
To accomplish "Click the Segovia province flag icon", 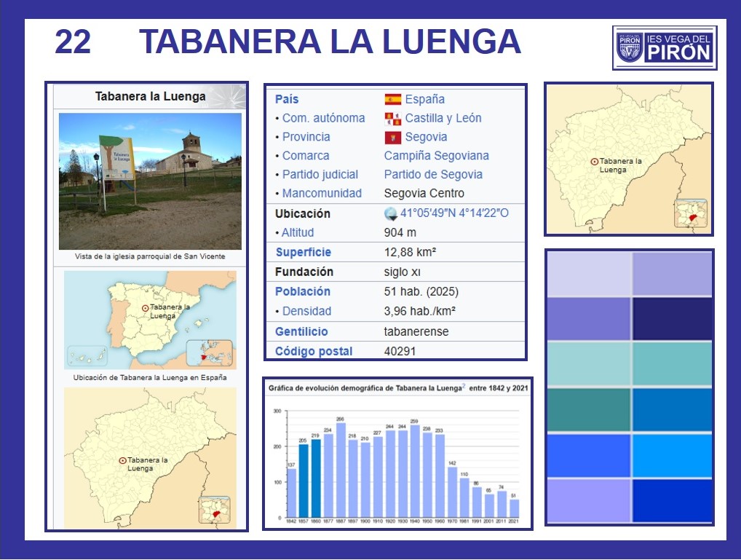I will [392, 138].
